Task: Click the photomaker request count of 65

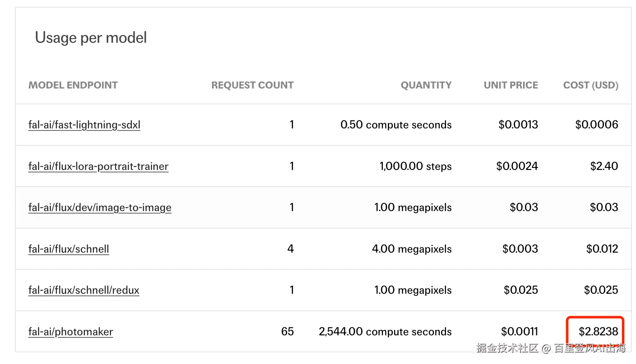Action: coord(287,332)
